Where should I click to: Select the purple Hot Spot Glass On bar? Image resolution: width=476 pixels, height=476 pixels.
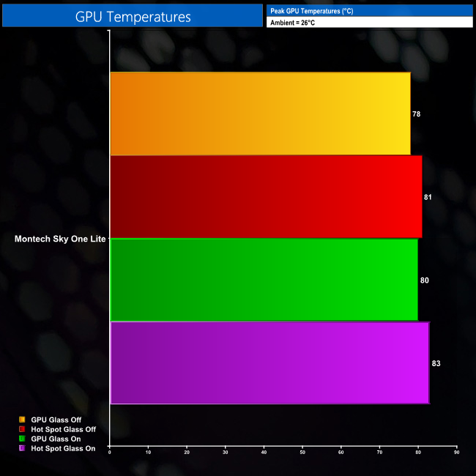click(269, 362)
